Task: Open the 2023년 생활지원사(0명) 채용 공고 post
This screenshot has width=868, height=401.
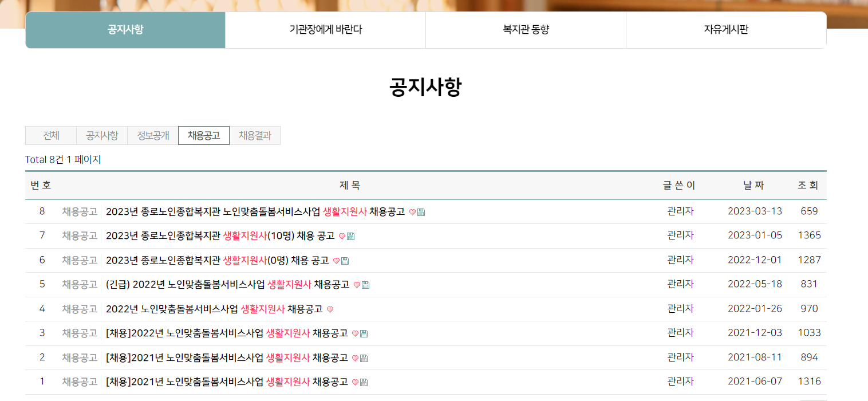Action: coord(218,260)
